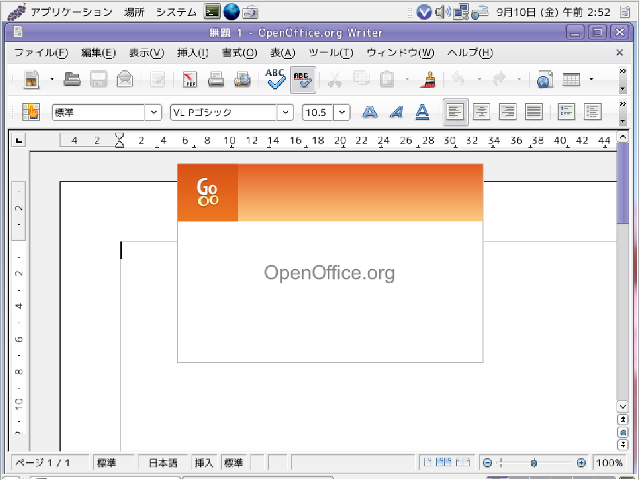This screenshot has width=640, height=480.
Task: Click the 100% zoom percentage
Action: point(610,462)
